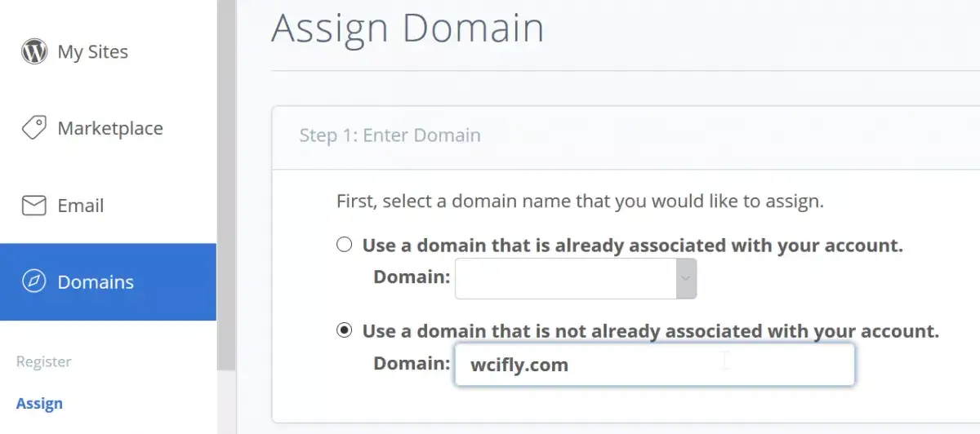Click label 'Use a domain that is not already associated'
The height and width of the screenshot is (434, 980).
[x=651, y=331]
